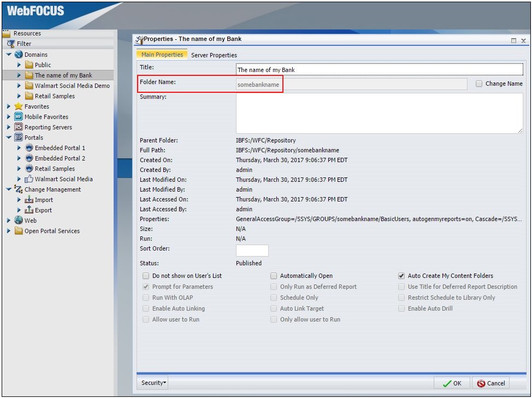Click The name of my Bank folder icon

point(29,75)
